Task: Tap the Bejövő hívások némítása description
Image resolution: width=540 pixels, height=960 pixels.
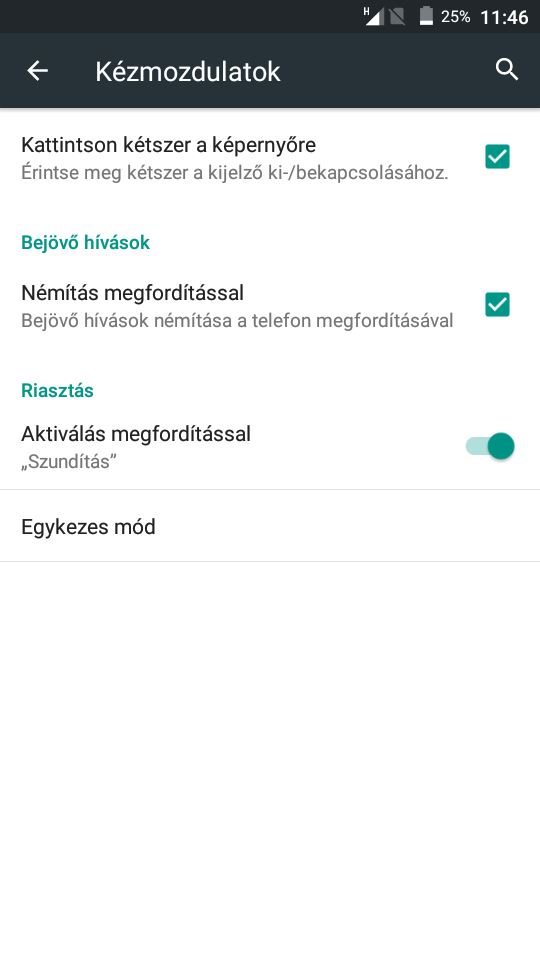Action: click(238, 320)
